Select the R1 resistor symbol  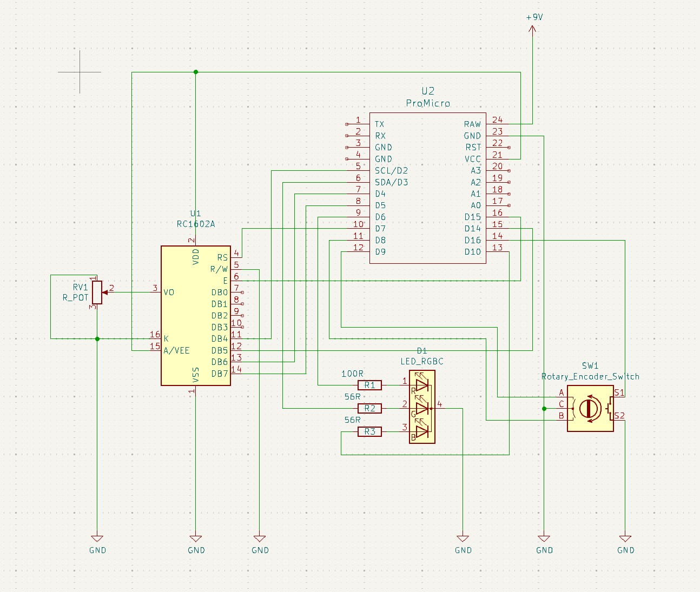coord(369,385)
